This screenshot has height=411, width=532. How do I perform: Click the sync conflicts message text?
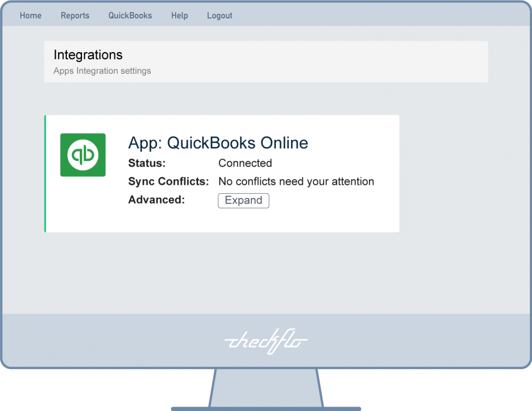pos(296,181)
